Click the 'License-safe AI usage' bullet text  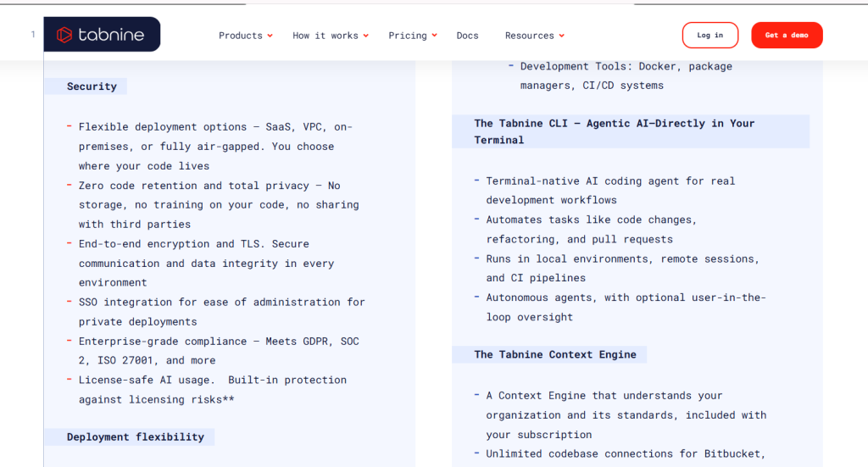(213, 390)
